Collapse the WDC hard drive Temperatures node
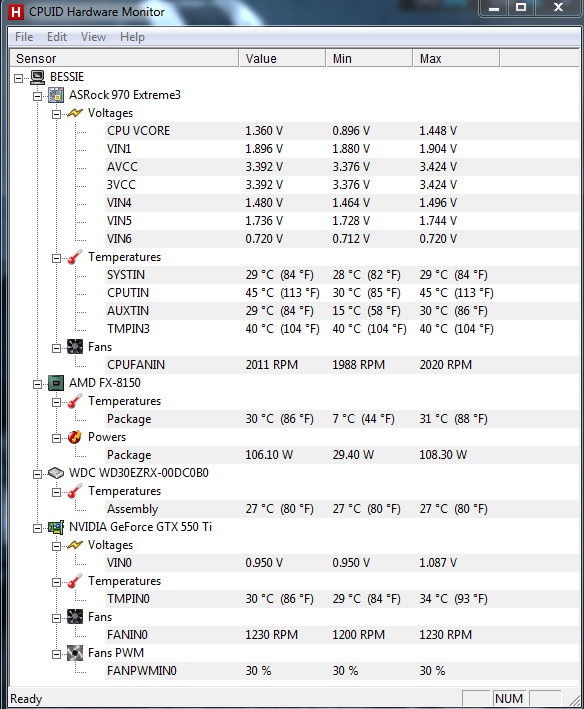 (56, 492)
